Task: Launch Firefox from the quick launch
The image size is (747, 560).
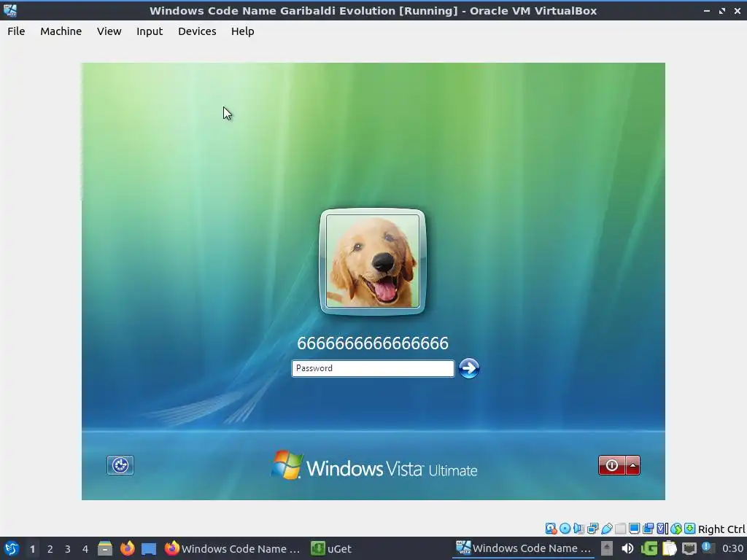Action: [x=127, y=548]
